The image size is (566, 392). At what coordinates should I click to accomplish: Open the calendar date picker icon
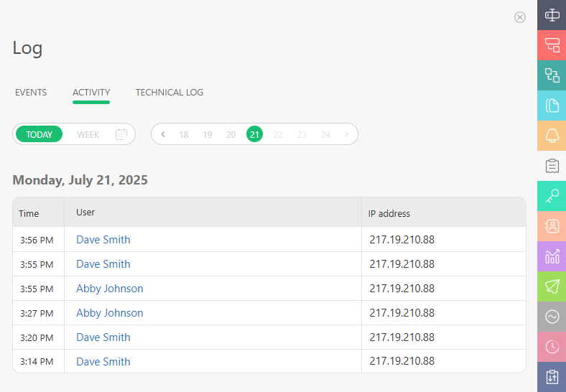coord(121,134)
